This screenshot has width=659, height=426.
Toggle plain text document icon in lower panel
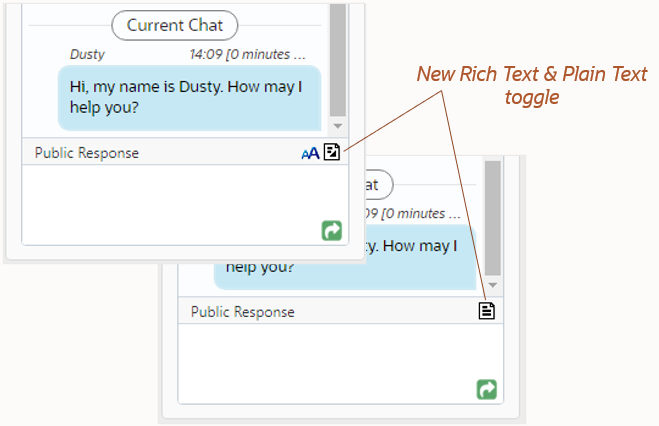point(487,310)
